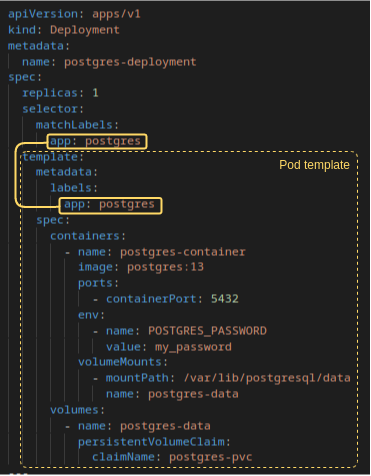The image size is (371, 476).
Task: Click the persistentVolumeClaim key
Action: (151, 442)
